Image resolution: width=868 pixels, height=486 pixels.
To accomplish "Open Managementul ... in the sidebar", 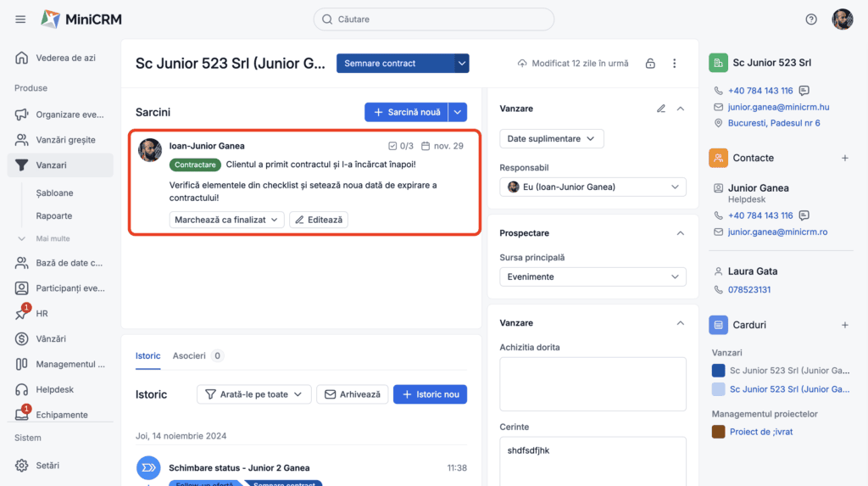I will coord(60,364).
